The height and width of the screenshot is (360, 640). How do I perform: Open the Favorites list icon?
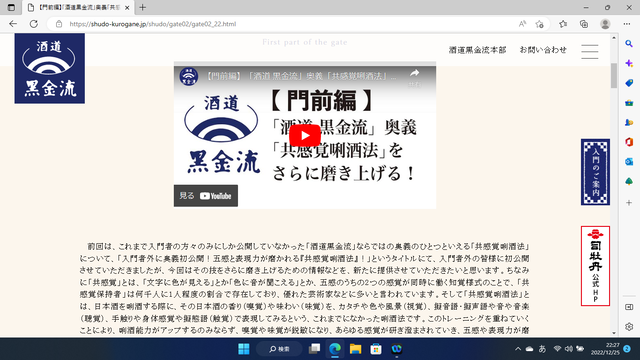pos(563,24)
